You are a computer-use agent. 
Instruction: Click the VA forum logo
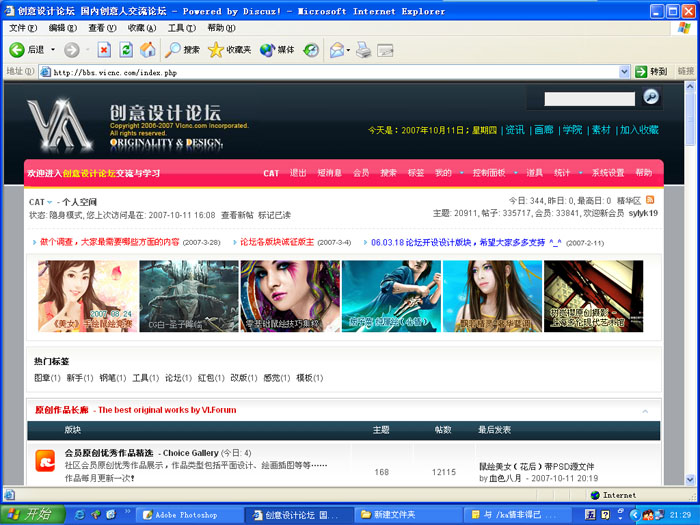[x=60, y=125]
